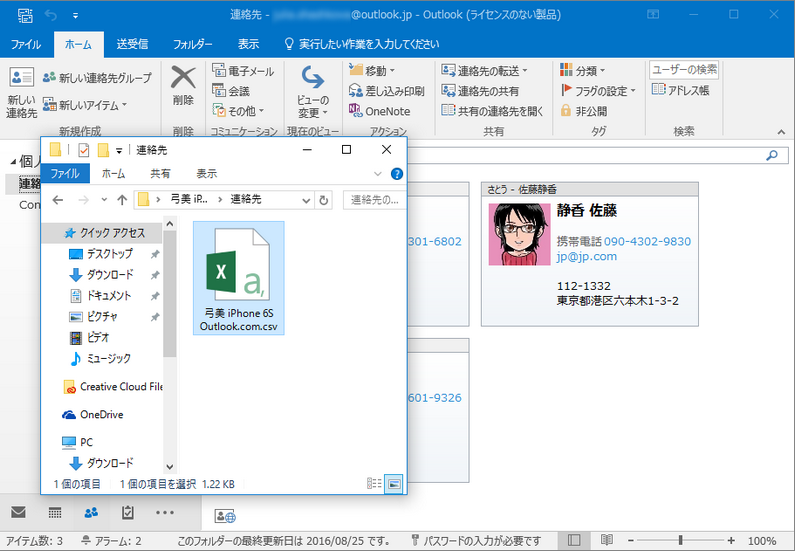This screenshot has width=795, height=551.
Task: Select the 弓美 iPhone 6S Outlook.com.csv file
Action: (x=238, y=278)
